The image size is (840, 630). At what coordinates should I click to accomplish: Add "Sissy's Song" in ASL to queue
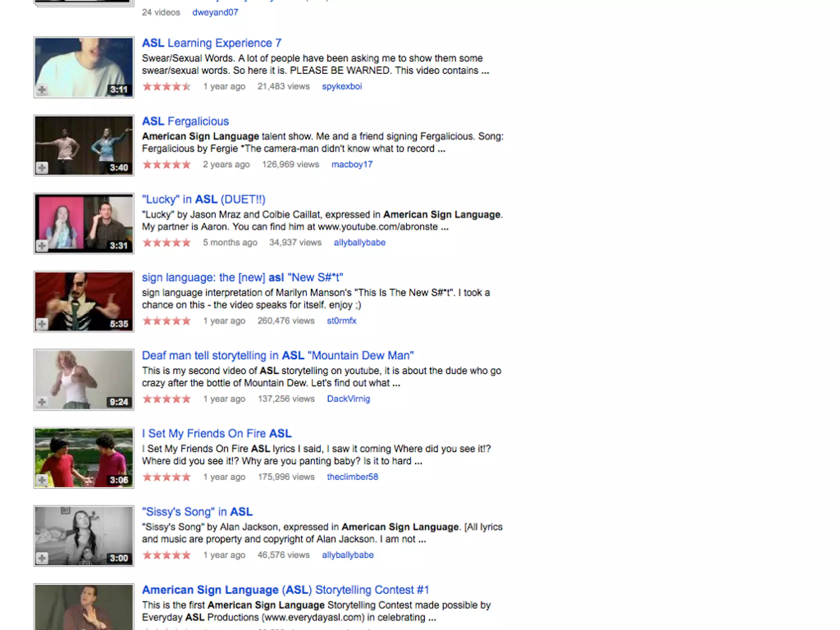42,558
